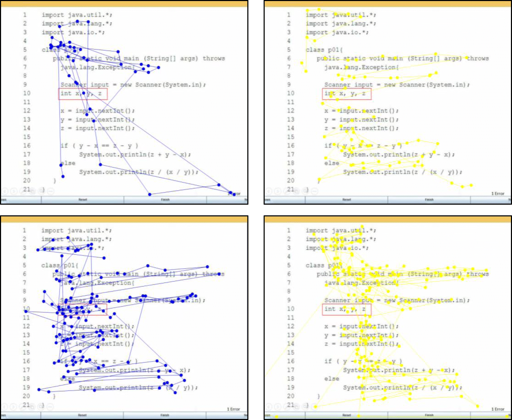
Task: Click Finish button in top-left panel
Action: pos(165,199)
